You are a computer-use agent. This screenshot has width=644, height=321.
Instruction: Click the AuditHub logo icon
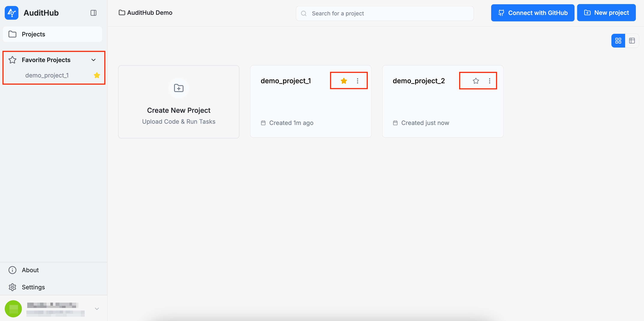click(12, 13)
